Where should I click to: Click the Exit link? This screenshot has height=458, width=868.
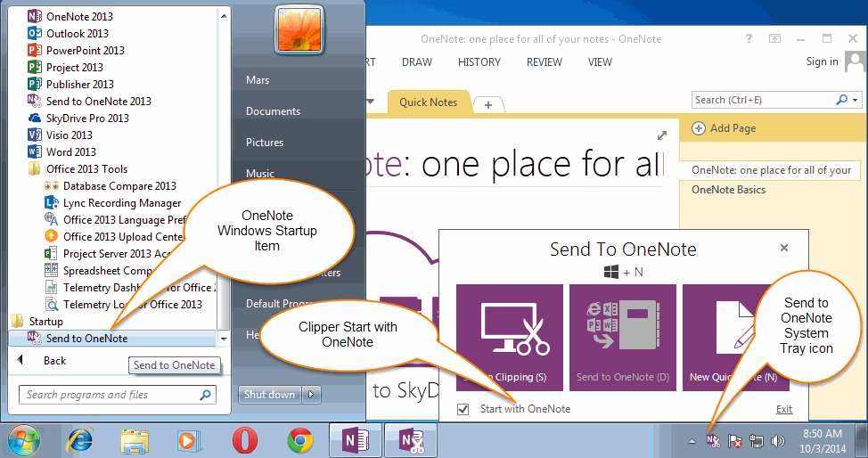point(784,409)
